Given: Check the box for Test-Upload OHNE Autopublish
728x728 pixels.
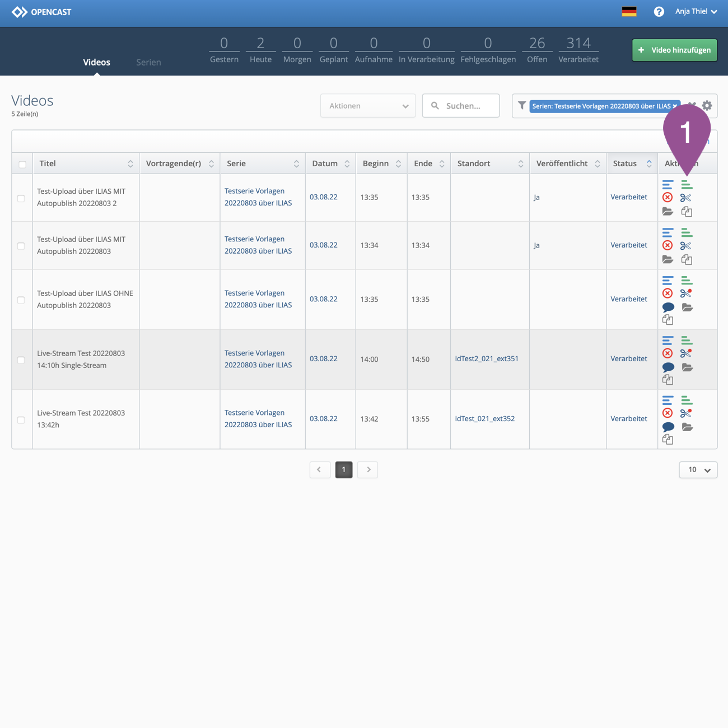Looking at the screenshot, I should tap(21, 300).
